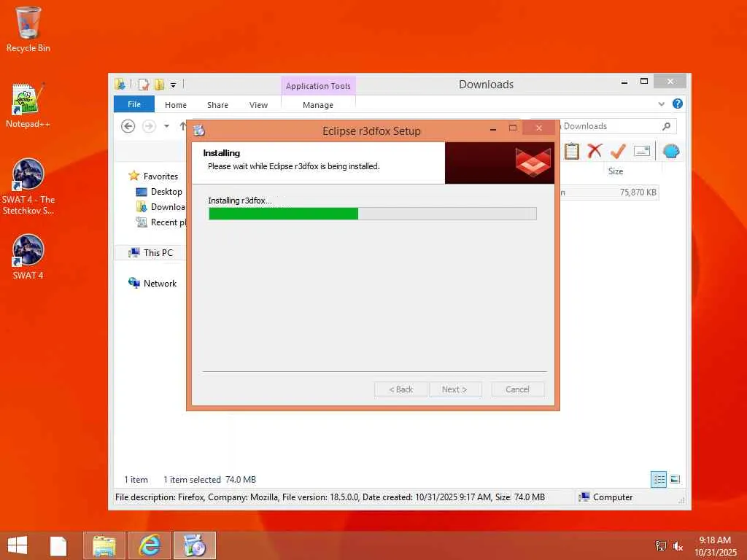Click the search magnifier in Downloads box

tap(667, 126)
